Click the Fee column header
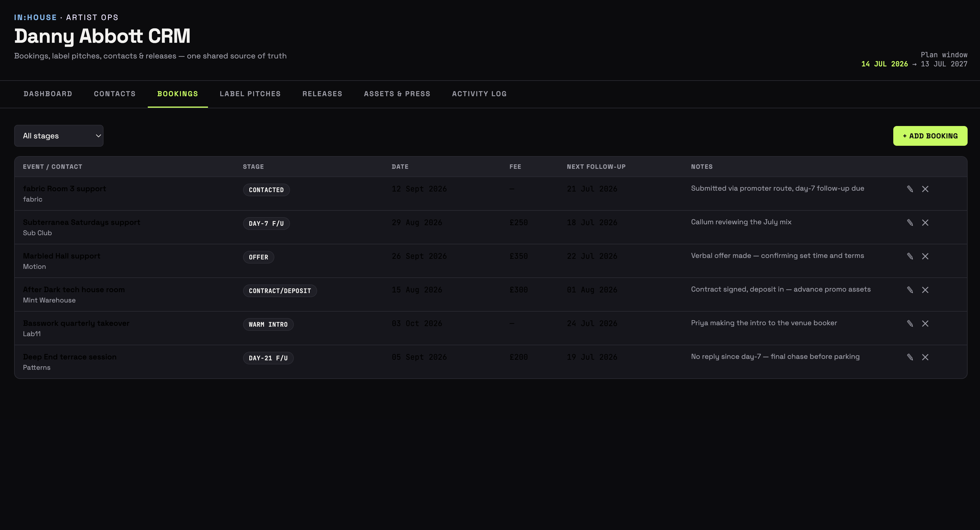The width and height of the screenshot is (980, 530). (x=515, y=167)
